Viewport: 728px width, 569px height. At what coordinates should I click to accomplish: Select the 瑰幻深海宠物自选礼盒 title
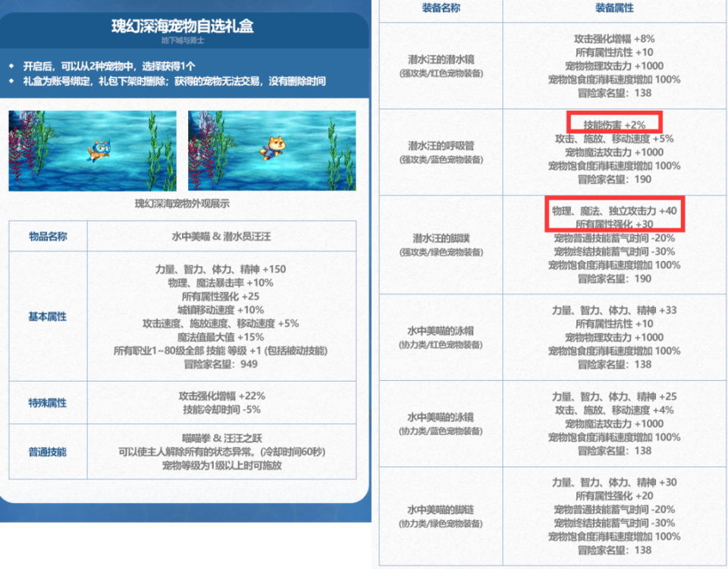pyautogui.click(x=183, y=26)
